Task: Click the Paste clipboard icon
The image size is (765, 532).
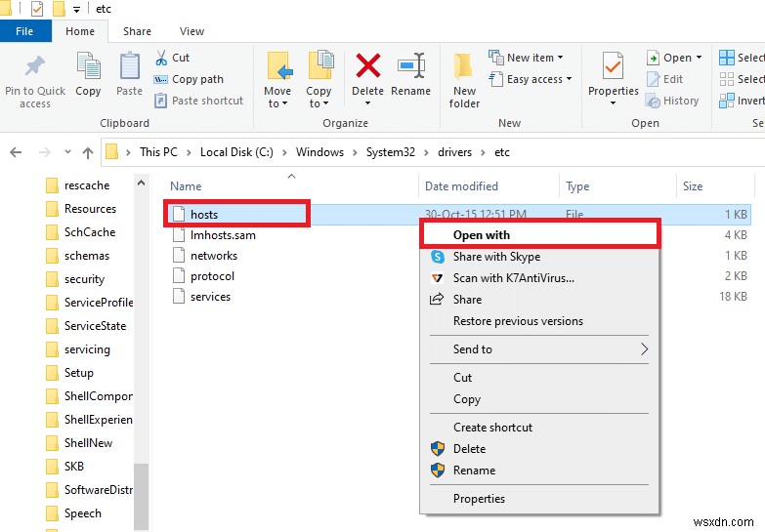Action: 129,65
